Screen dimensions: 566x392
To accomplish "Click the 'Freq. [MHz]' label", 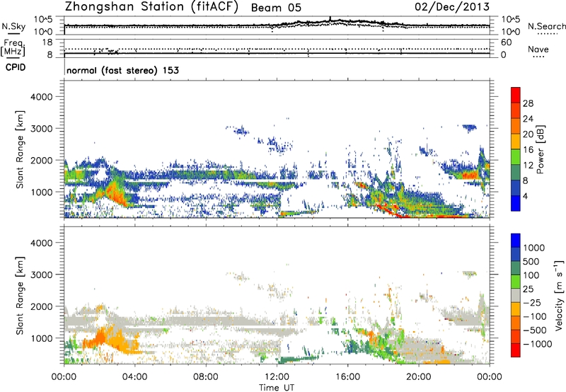I will [x=13, y=47].
